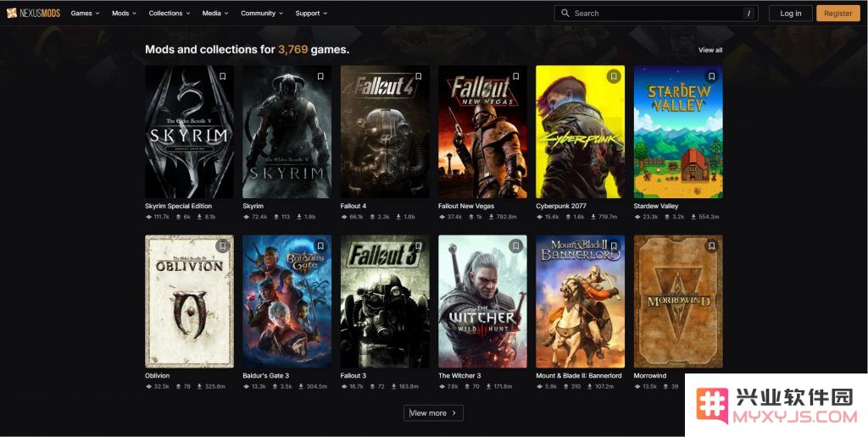Viewport: 868px width, 437px height.
Task: Toggle bookmark on Fallout New Vegas
Action: coord(516,76)
